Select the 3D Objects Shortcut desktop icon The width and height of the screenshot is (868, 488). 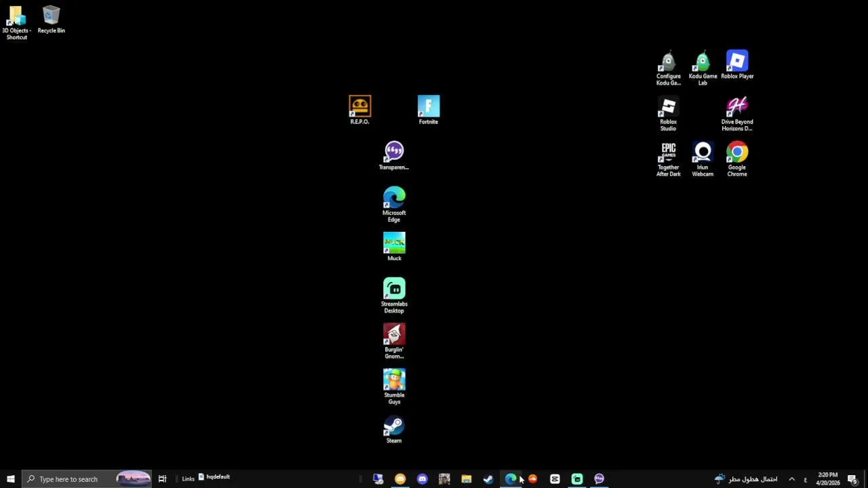pos(16,22)
